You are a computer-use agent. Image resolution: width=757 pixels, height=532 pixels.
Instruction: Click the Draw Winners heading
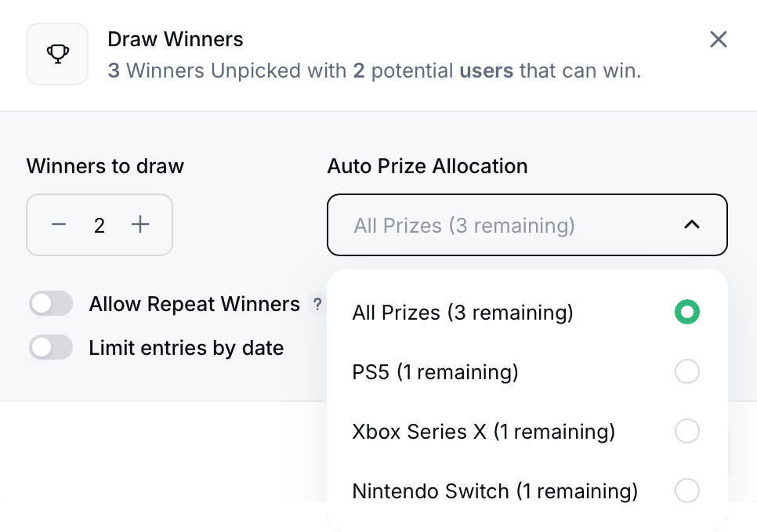point(176,38)
